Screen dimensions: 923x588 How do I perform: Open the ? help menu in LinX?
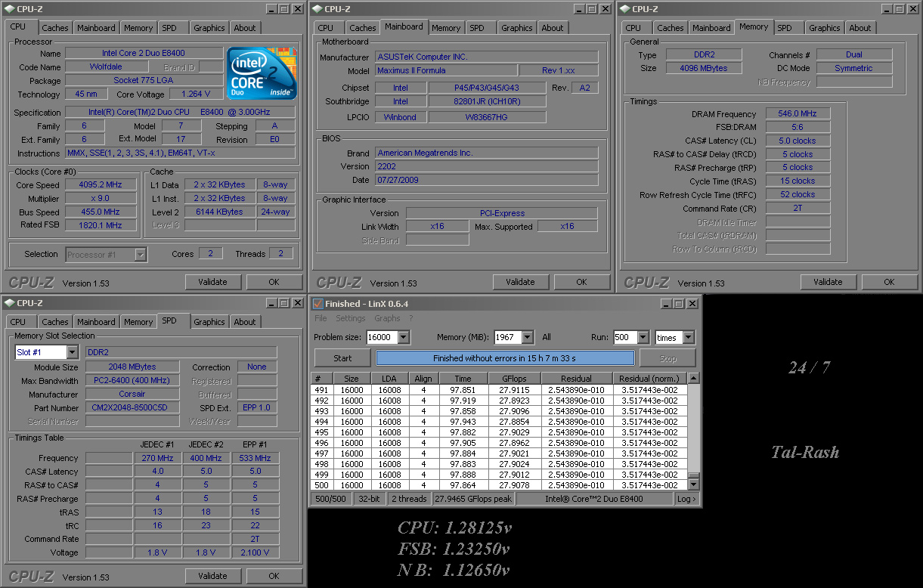click(x=411, y=318)
